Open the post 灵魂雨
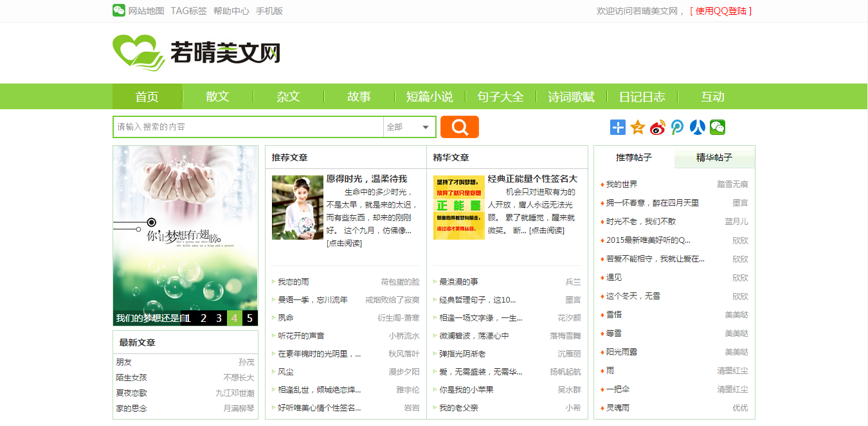868x426 pixels. point(618,408)
